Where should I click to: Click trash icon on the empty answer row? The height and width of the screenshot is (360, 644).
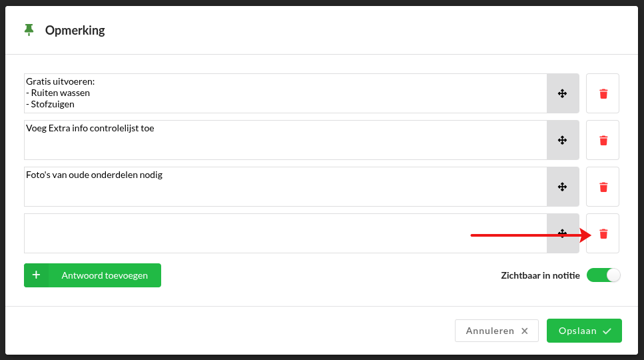click(x=603, y=233)
